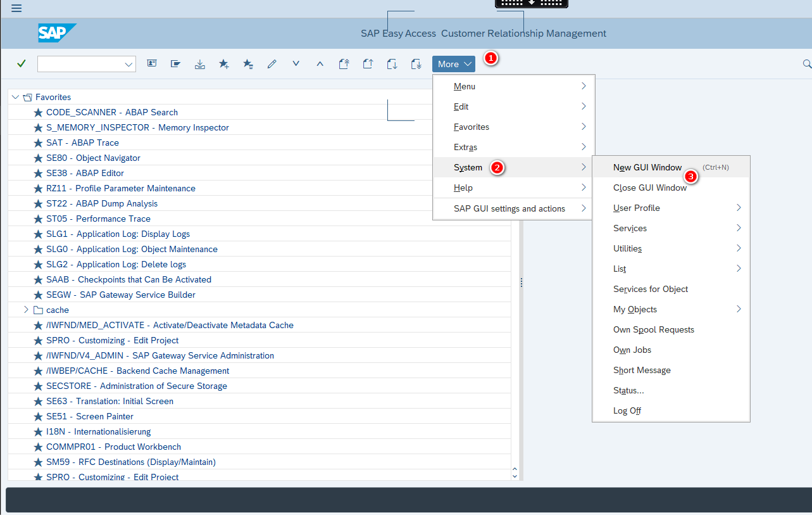Select Own Spool Requests
The width and height of the screenshot is (812, 515).
pos(671,329)
